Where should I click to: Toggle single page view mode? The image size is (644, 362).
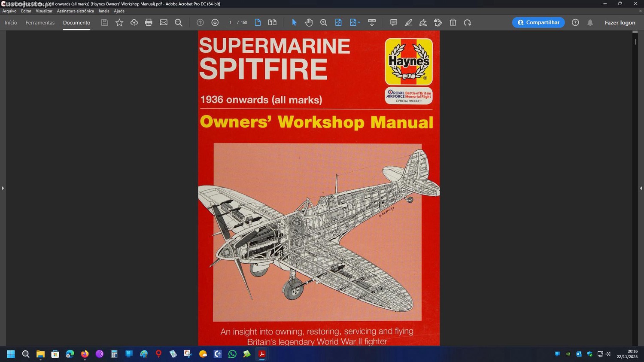coord(258,22)
